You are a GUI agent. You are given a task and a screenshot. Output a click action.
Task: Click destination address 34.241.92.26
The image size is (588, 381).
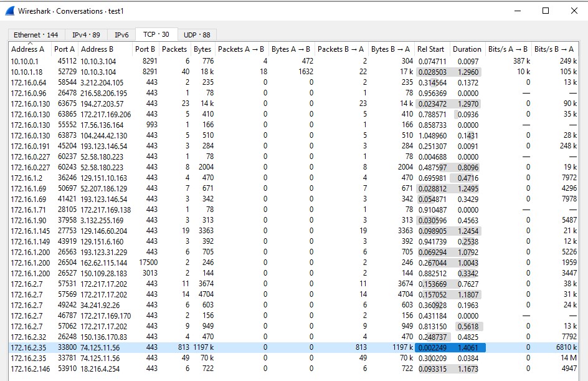pyautogui.click(x=100, y=305)
